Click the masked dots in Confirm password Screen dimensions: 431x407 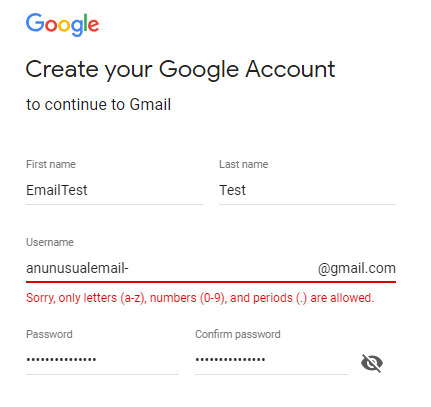click(230, 360)
